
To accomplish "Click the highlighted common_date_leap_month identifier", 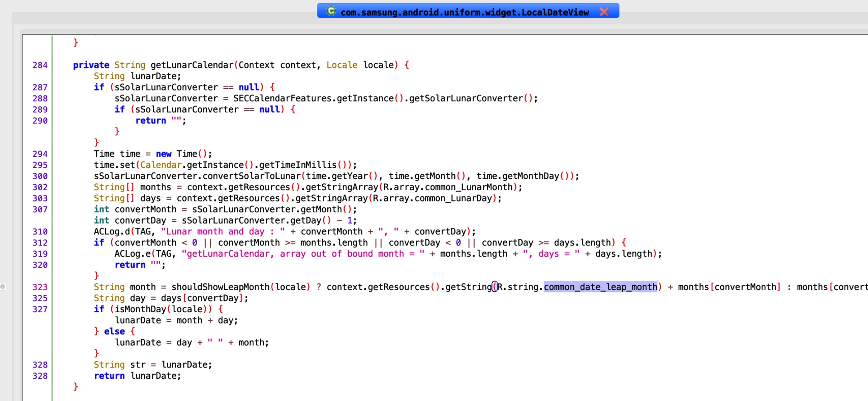I will [600, 287].
